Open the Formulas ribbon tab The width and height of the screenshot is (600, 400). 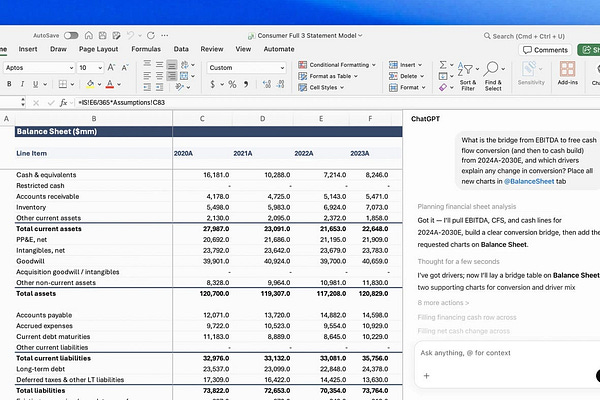(x=145, y=48)
